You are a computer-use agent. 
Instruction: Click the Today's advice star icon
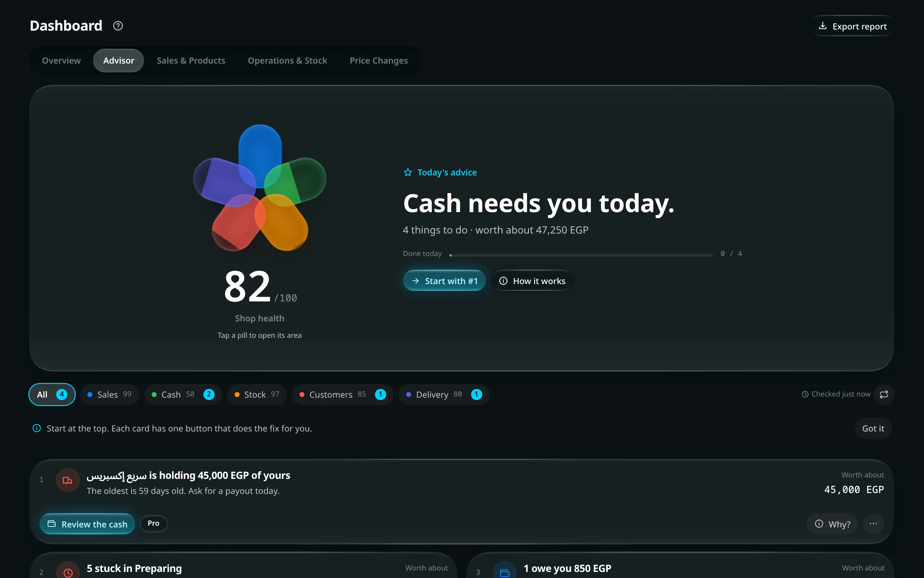click(x=408, y=173)
